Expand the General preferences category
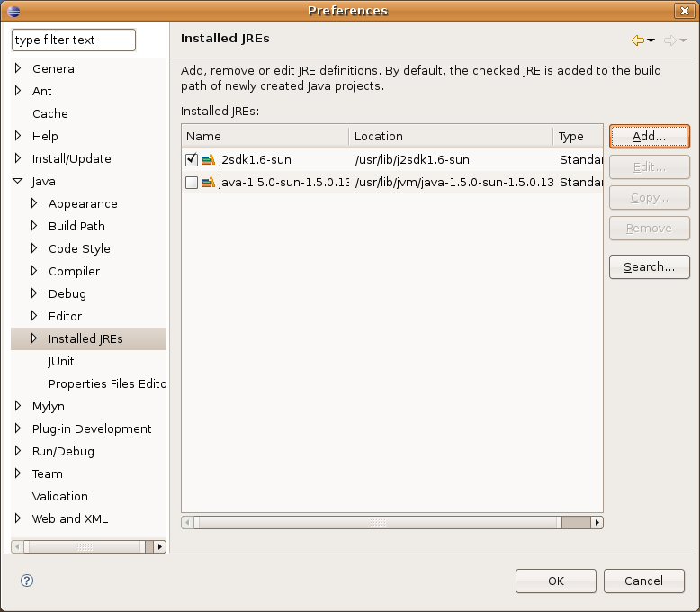 click(18, 68)
